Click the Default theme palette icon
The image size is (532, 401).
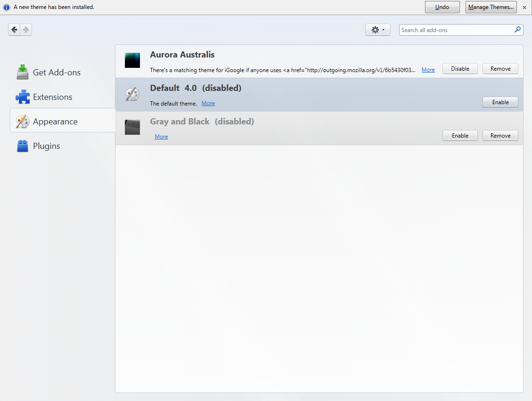pos(132,94)
